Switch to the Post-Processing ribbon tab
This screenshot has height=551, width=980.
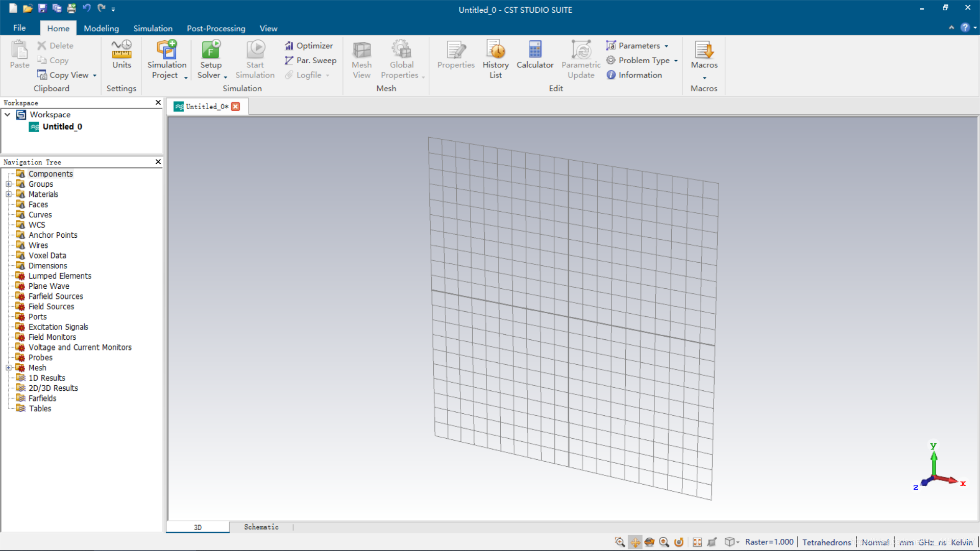point(216,29)
